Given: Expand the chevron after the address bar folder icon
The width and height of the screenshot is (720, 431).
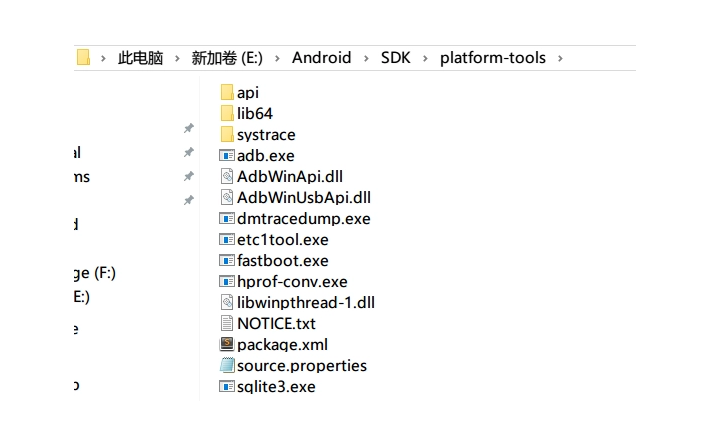Looking at the screenshot, I should click(x=103, y=58).
